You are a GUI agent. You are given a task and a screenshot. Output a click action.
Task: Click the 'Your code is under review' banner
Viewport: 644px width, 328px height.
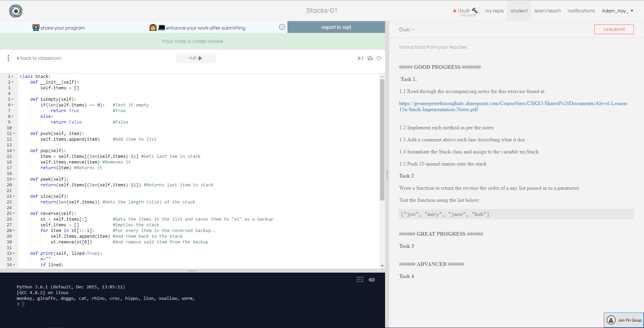click(x=193, y=41)
